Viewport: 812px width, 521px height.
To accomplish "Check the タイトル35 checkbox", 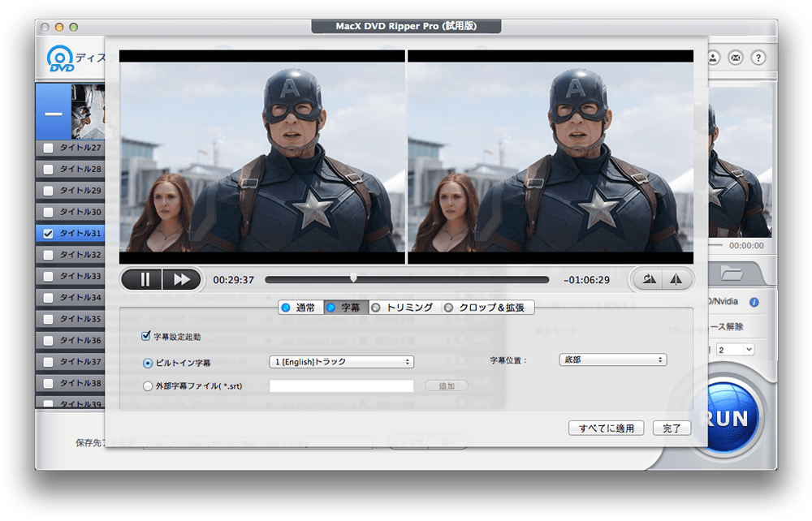I will coord(48,319).
